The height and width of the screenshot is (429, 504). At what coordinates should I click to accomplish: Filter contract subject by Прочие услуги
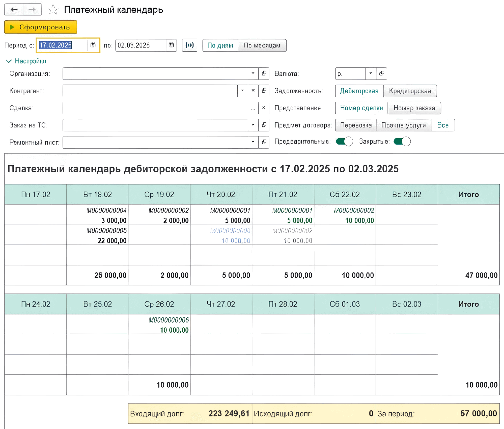tap(404, 125)
